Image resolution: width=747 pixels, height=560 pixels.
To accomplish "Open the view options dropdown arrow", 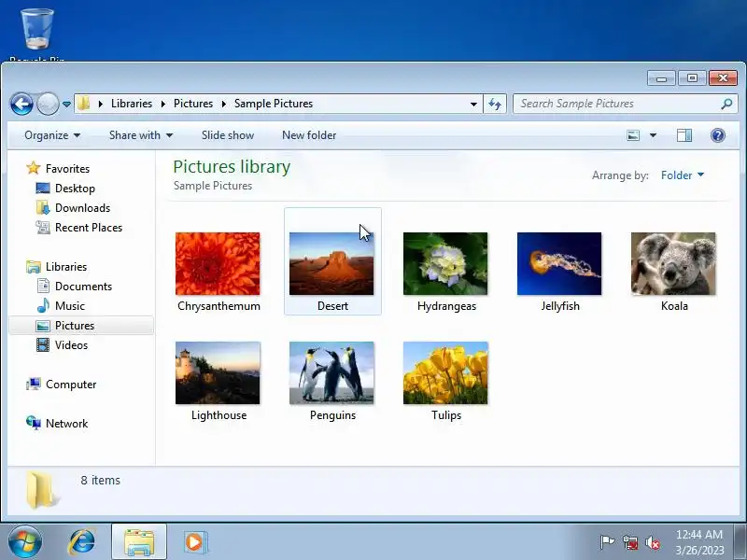I will (653, 135).
